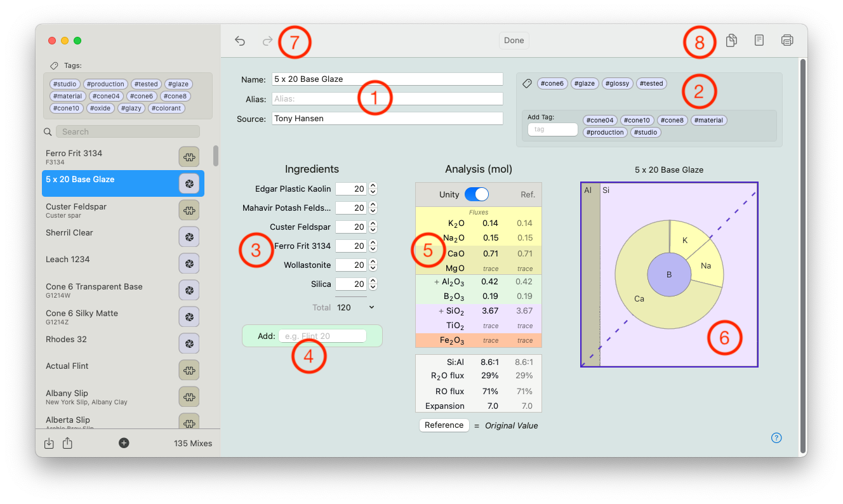Select Sherril Clear in the mix list
Image resolution: width=843 pixels, height=504 pixels.
(x=123, y=237)
